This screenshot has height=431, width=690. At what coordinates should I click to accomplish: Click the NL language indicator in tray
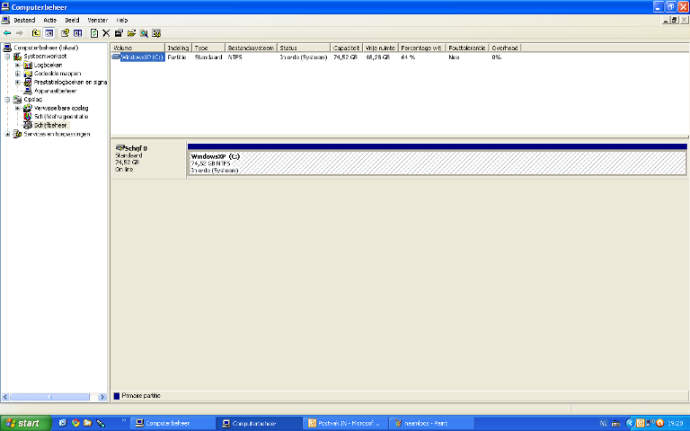coord(603,424)
